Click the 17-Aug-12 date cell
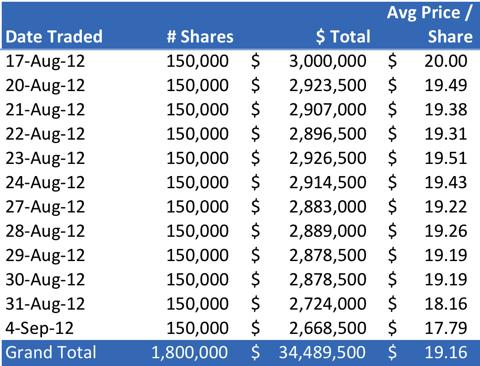 point(45,61)
